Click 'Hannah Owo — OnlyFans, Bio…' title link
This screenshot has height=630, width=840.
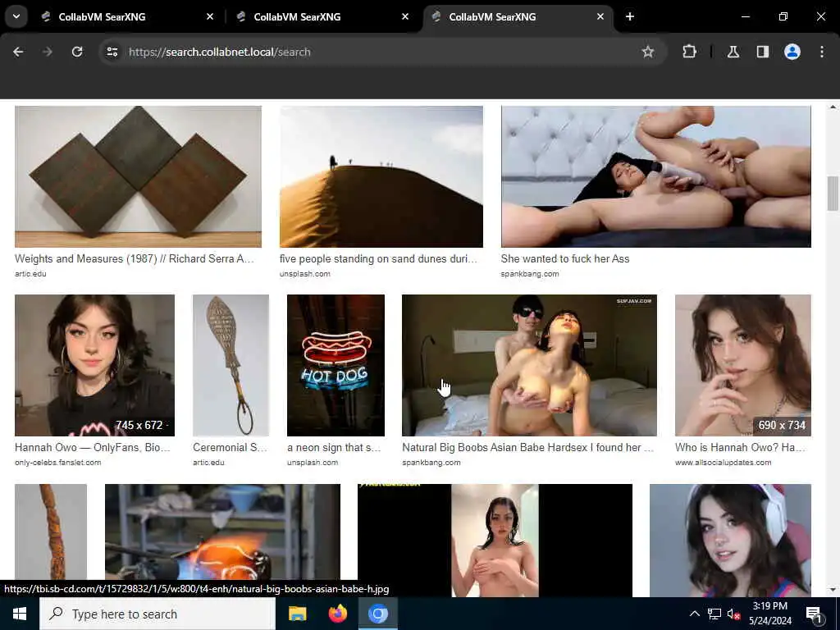92,447
